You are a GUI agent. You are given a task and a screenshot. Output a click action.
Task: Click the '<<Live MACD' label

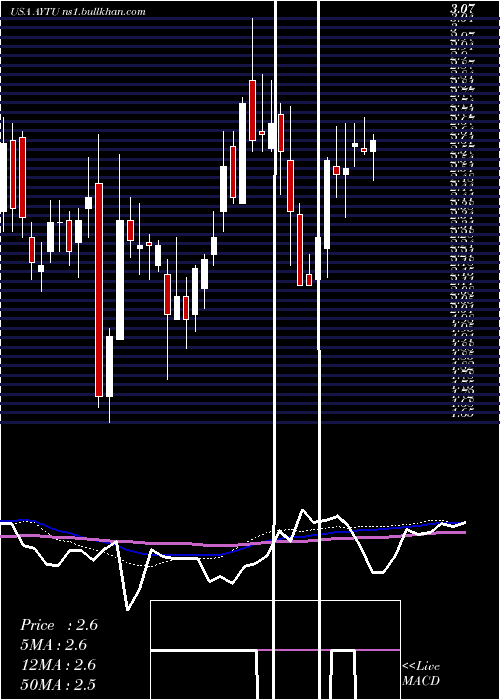tap(421, 673)
